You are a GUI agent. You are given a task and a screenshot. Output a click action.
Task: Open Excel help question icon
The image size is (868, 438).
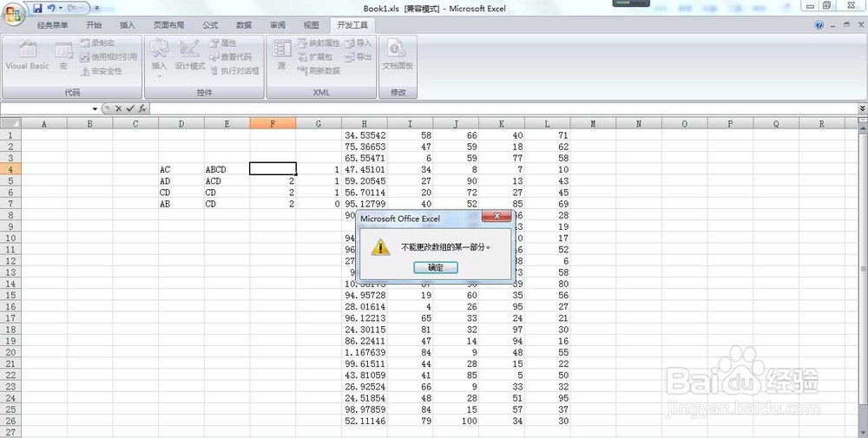(819, 25)
